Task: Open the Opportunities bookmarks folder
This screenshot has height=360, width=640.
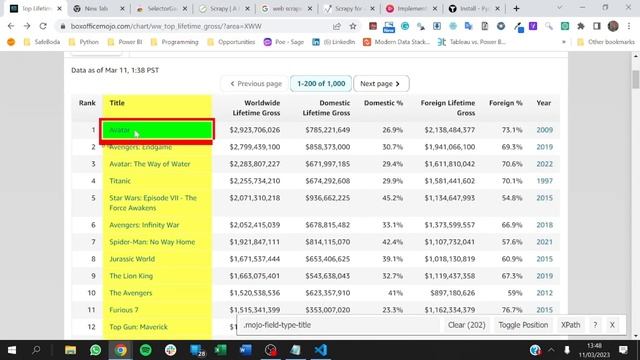Action: tap(231, 42)
